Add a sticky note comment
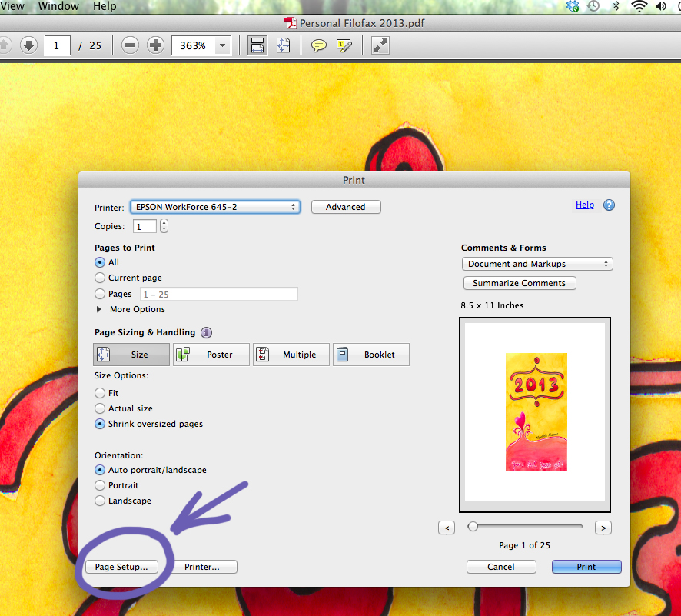 318,45
